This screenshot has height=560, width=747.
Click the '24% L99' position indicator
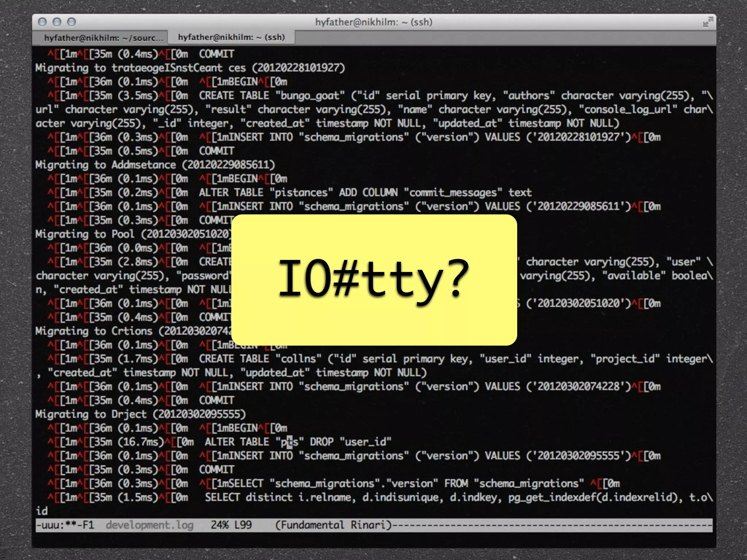[231, 525]
